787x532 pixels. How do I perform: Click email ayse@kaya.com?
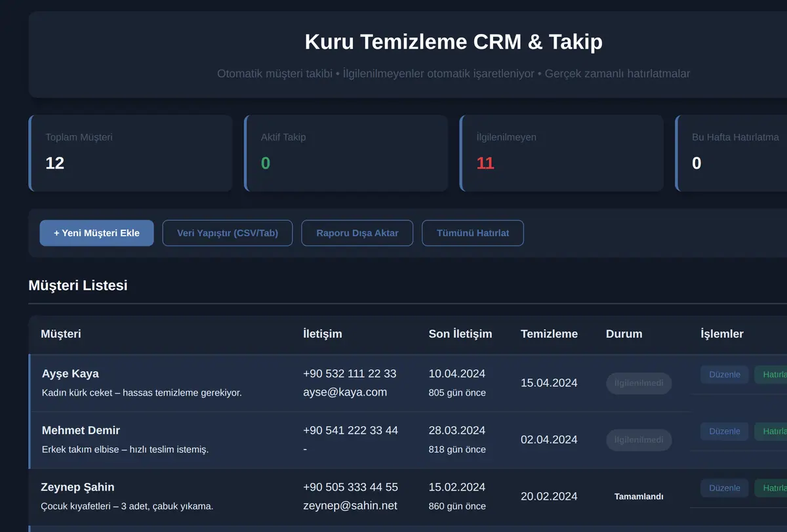coord(345,392)
